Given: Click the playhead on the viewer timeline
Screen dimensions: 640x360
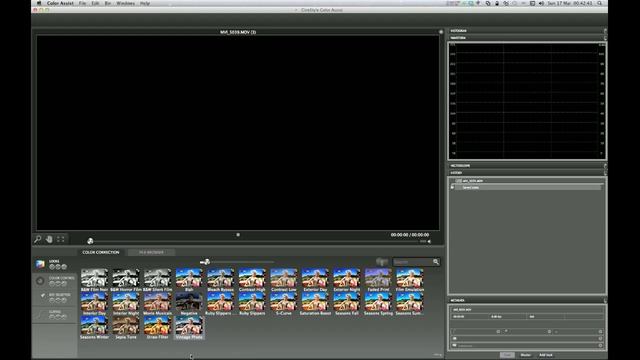Looking at the screenshot, I should pos(90,241).
